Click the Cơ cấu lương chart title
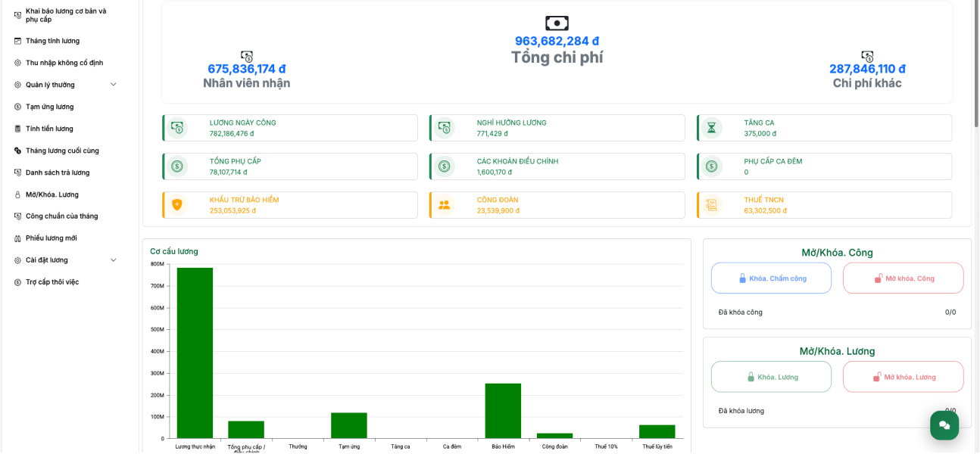980x454 pixels. pos(174,251)
